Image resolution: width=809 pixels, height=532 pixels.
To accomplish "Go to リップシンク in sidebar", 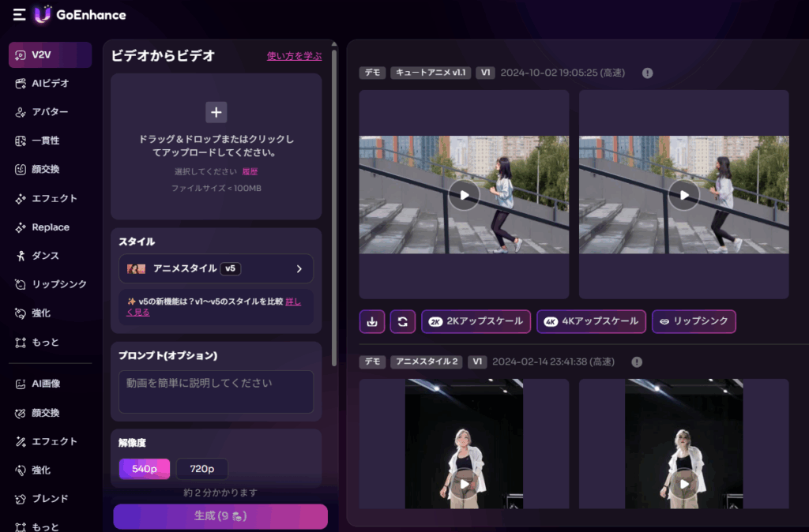I will [58, 284].
